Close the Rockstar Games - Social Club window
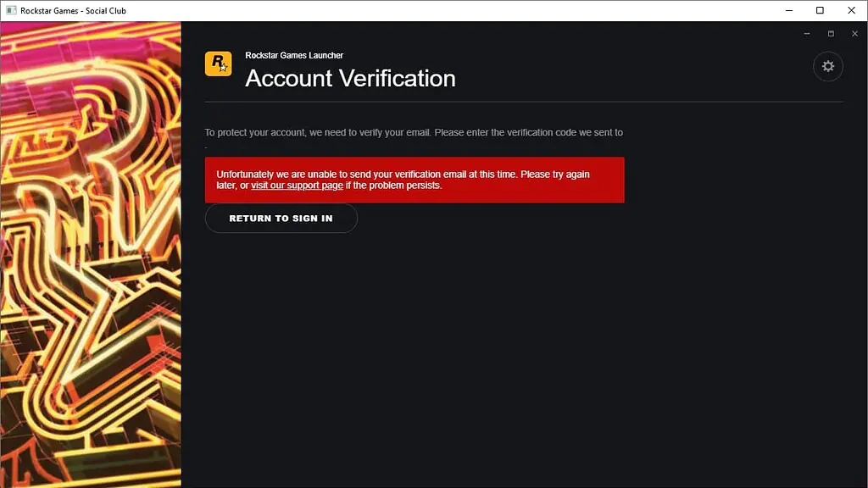Viewport: 868px width, 488px height. [x=851, y=10]
